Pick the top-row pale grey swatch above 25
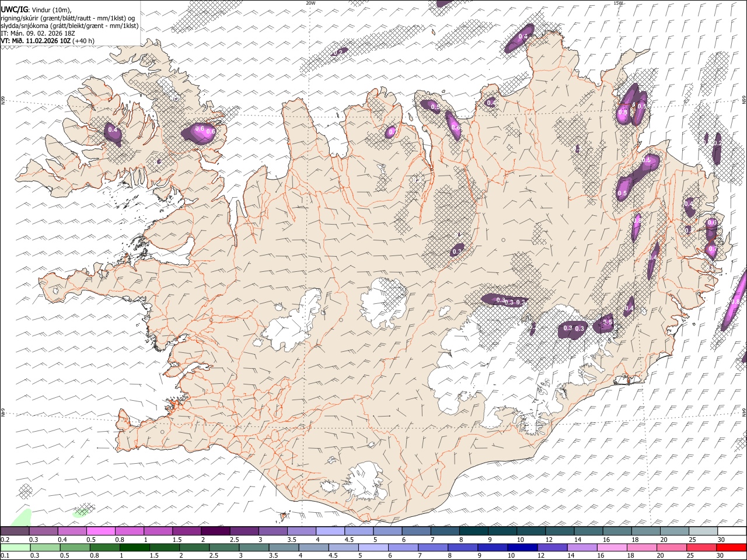This screenshot has width=747, height=560. pyautogui.click(x=703, y=531)
